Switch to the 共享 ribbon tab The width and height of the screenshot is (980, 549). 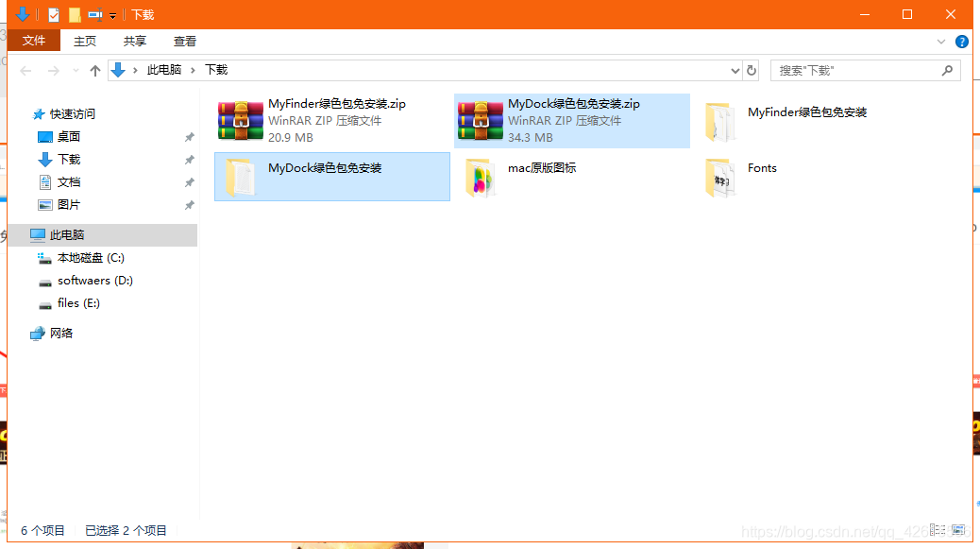(x=135, y=41)
